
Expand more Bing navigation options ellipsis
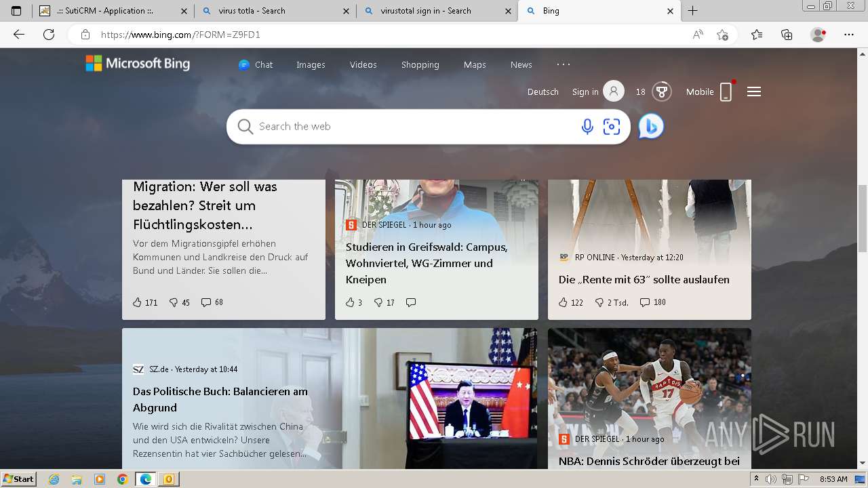564,64
